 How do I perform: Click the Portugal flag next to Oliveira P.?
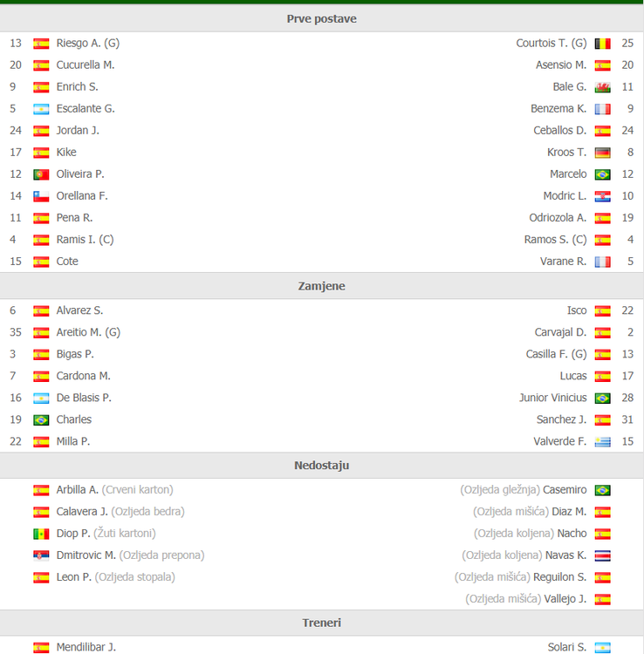click(41, 174)
